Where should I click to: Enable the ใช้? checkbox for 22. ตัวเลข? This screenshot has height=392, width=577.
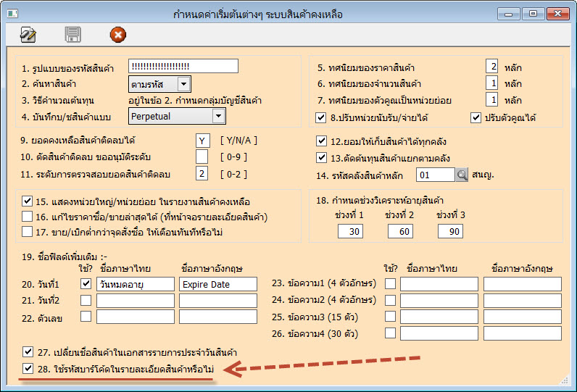point(86,316)
